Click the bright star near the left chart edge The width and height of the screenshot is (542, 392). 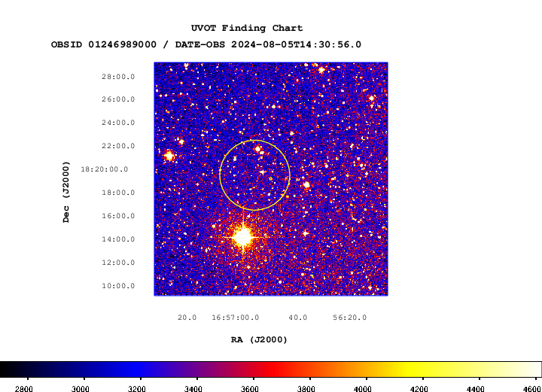pos(169,156)
